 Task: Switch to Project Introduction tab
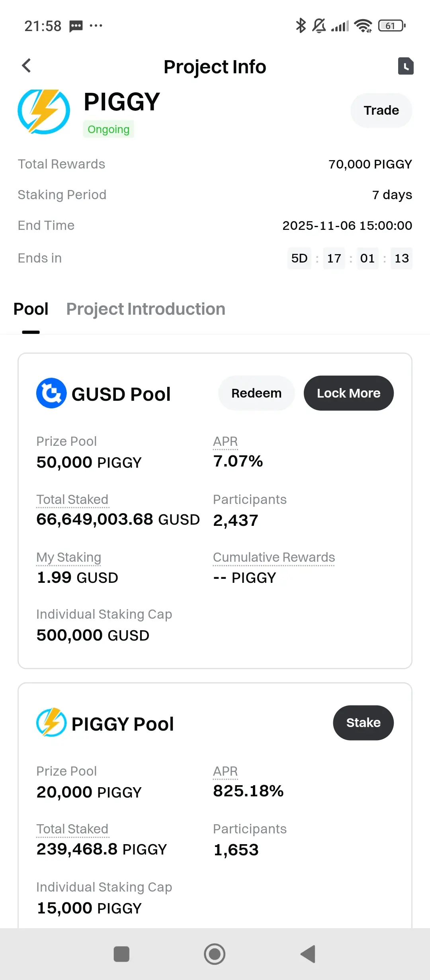pyautogui.click(x=146, y=309)
